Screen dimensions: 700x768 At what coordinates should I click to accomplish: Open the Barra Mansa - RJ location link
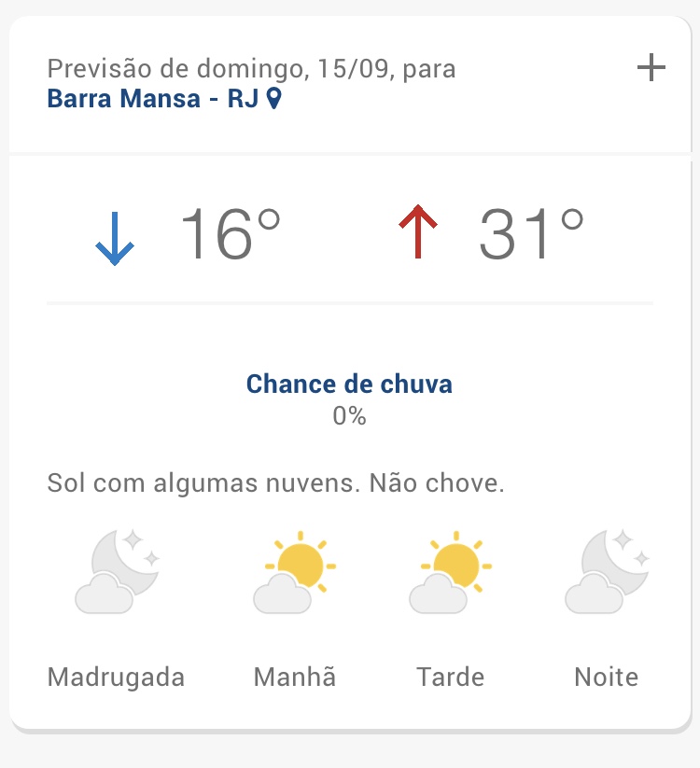pyautogui.click(x=152, y=98)
